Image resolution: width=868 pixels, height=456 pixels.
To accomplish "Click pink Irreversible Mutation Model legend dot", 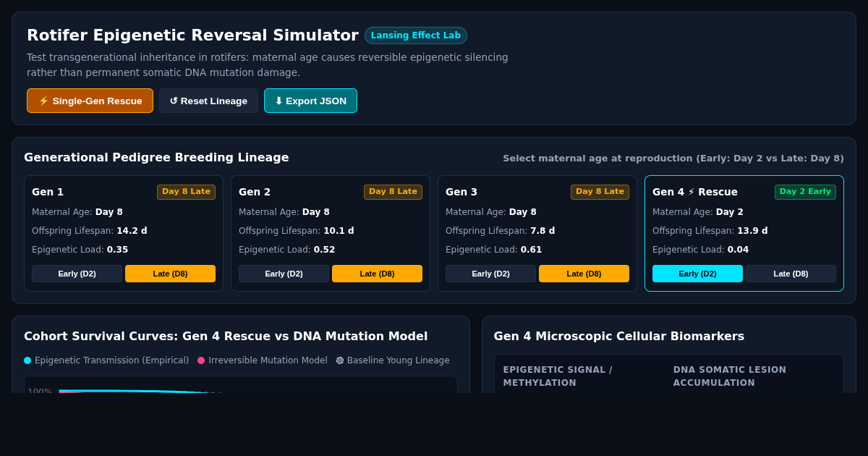I will (201, 360).
